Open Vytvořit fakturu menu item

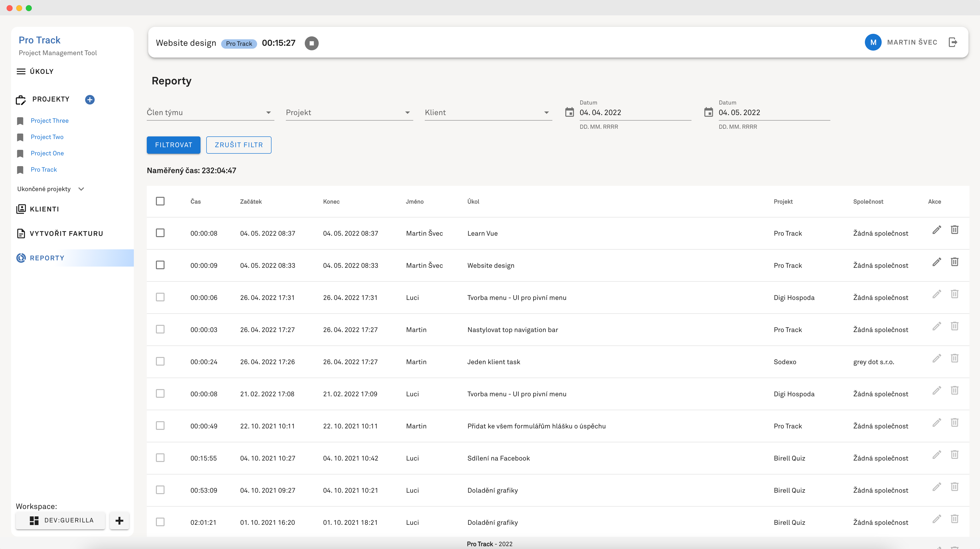click(x=66, y=234)
